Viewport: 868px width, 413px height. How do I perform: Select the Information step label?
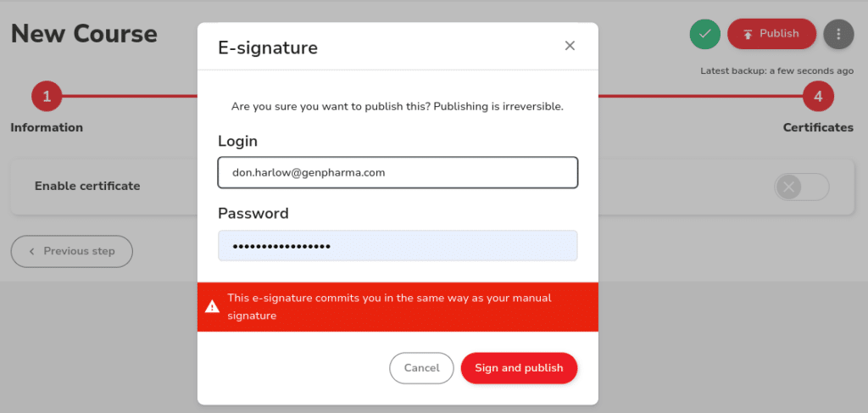[47, 128]
